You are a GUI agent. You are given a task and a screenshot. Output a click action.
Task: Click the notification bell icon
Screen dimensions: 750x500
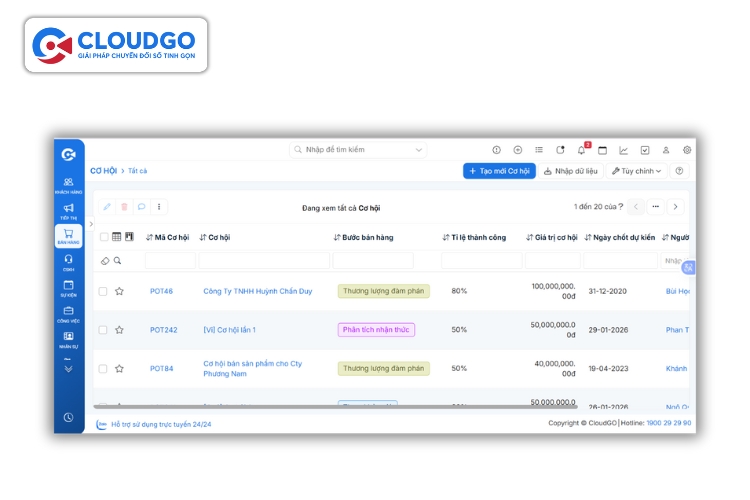click(x=581, y=150)
